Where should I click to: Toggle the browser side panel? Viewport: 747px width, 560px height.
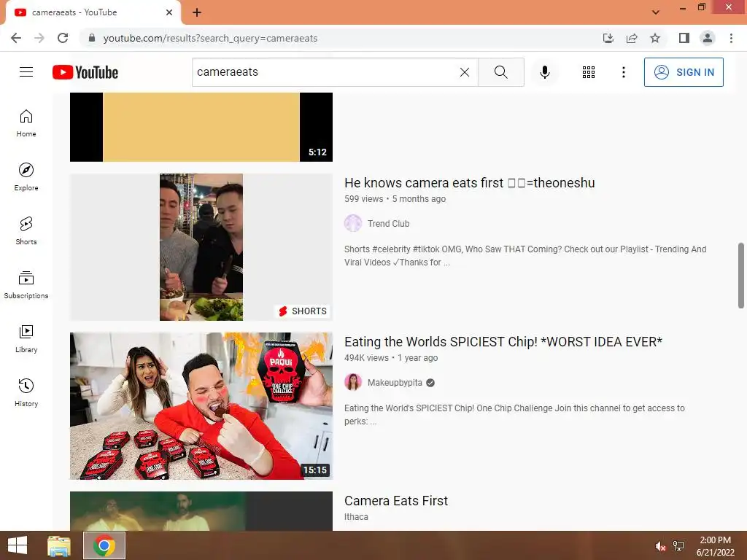tap(684, 38)
